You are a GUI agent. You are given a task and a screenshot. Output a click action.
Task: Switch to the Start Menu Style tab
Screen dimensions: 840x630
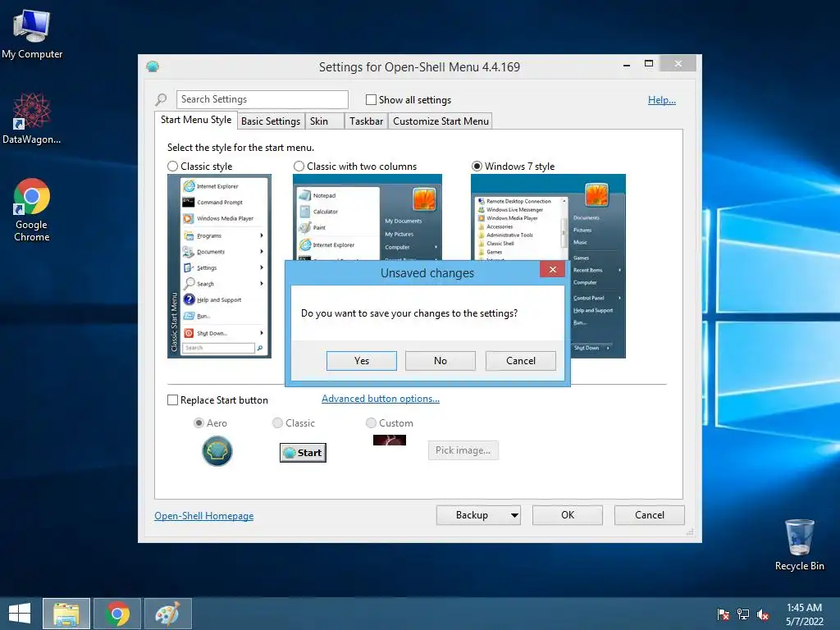195,120
